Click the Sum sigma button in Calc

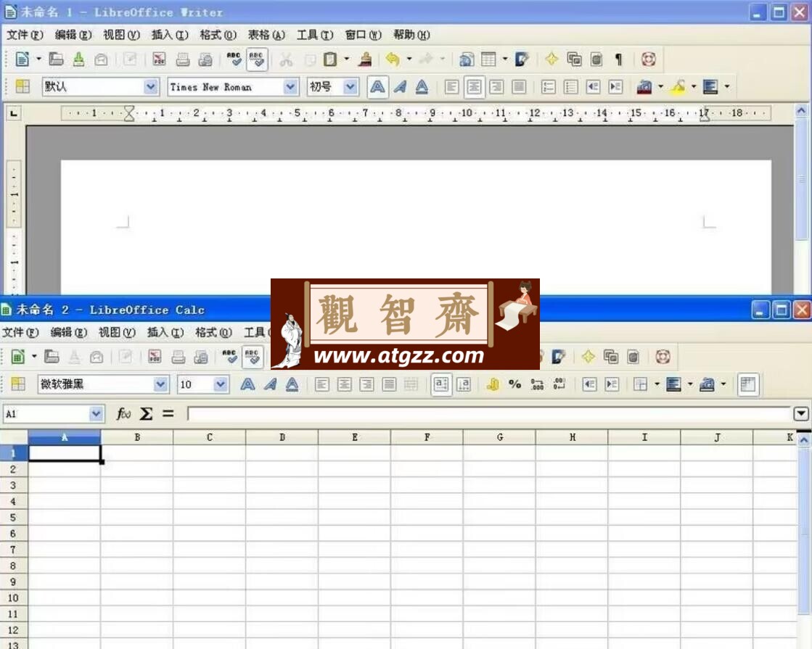tap(146, 413)
